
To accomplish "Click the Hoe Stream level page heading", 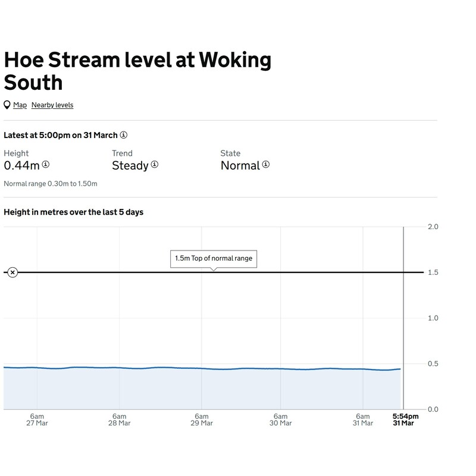I will click(x=137, y=70).
